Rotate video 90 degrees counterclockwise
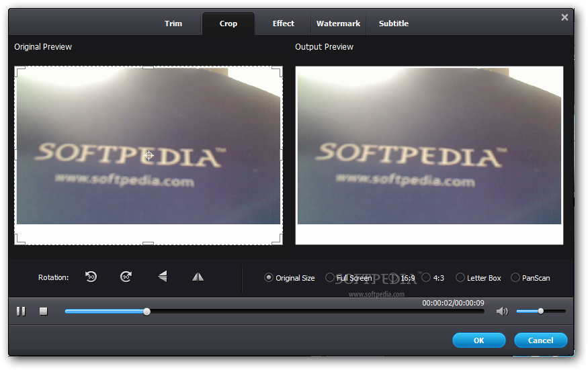The height and width of the screenshot is (370, 588). click(91, 277)
